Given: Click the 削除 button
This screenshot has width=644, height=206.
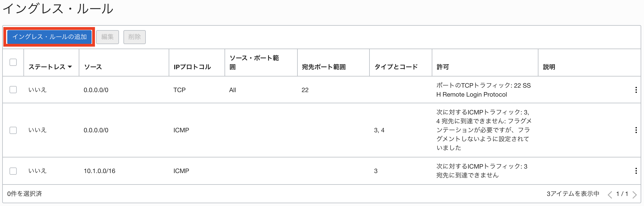Looking at the screenshot, I should 135,37.
